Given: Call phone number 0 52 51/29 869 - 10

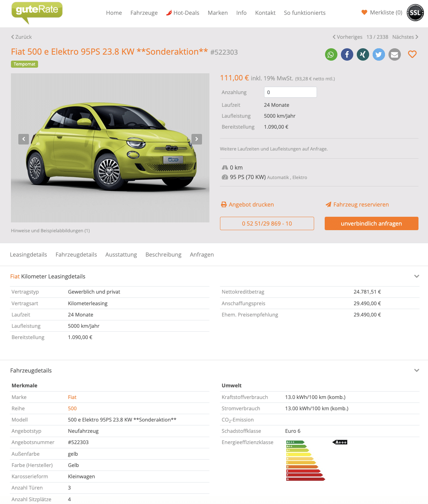Looking at the screenshot, I should pos(267,223).
